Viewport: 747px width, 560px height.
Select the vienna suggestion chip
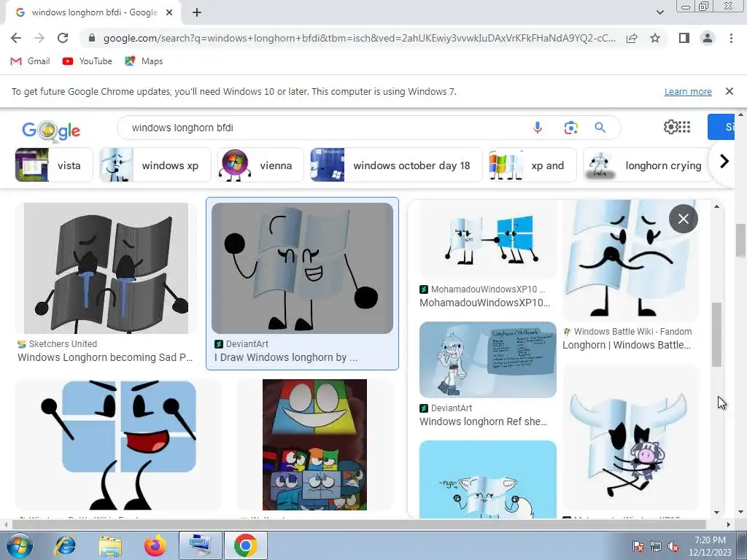pos(260,165)
